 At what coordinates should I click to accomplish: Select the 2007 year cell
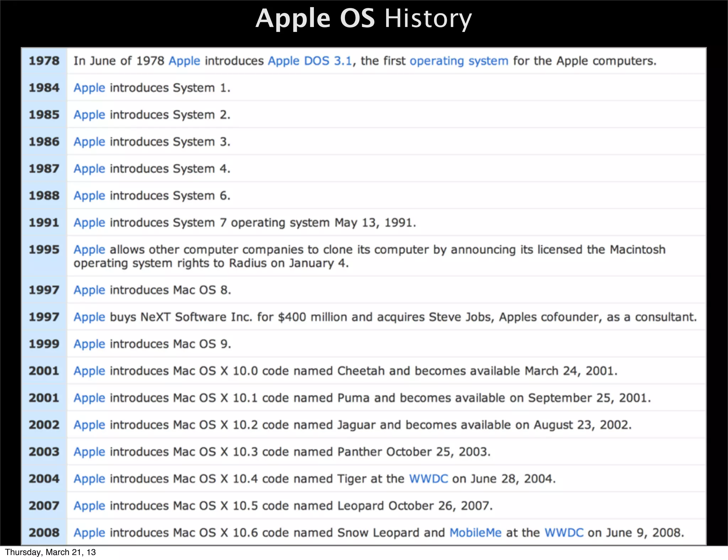(44, 506)
